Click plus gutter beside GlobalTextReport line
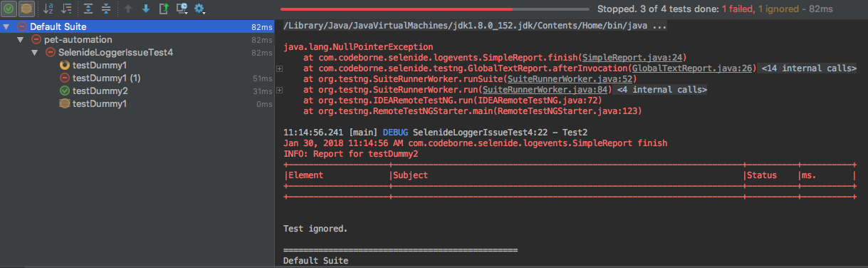 click(x=279, y=68)
